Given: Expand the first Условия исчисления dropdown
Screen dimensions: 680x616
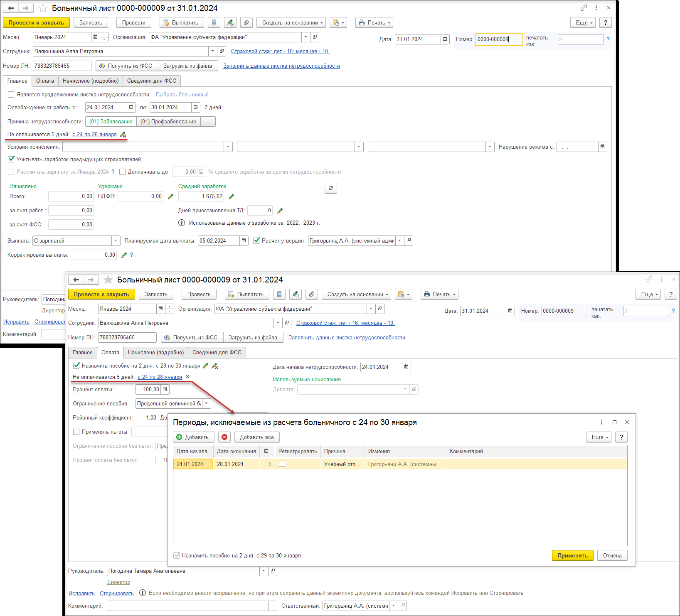Looking at the screenshot, I should [228, 147].
